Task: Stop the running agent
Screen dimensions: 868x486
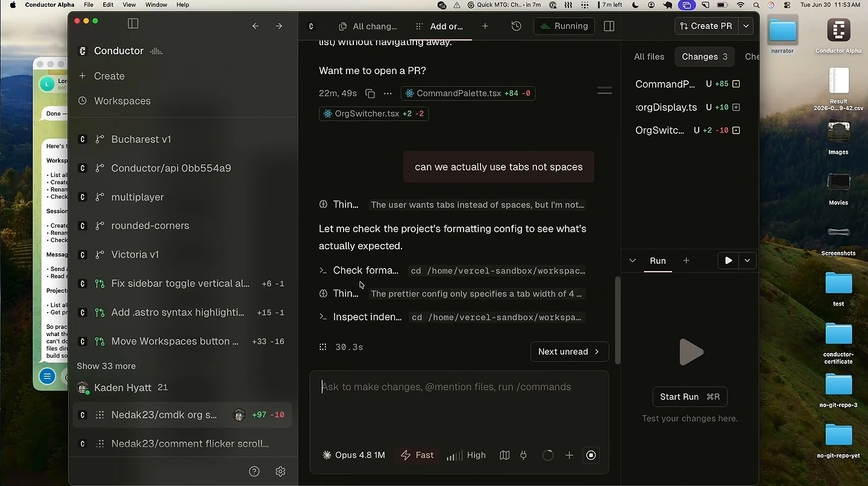Action: point(591,455)
